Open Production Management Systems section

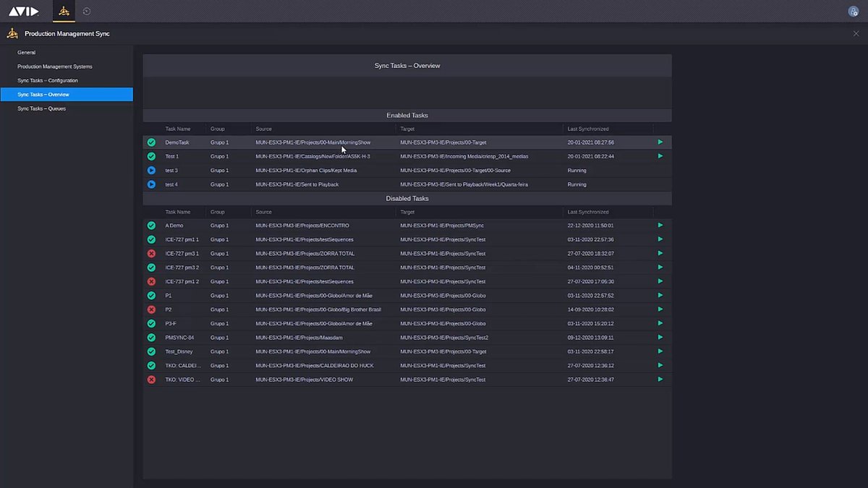(x=67, y=67)
